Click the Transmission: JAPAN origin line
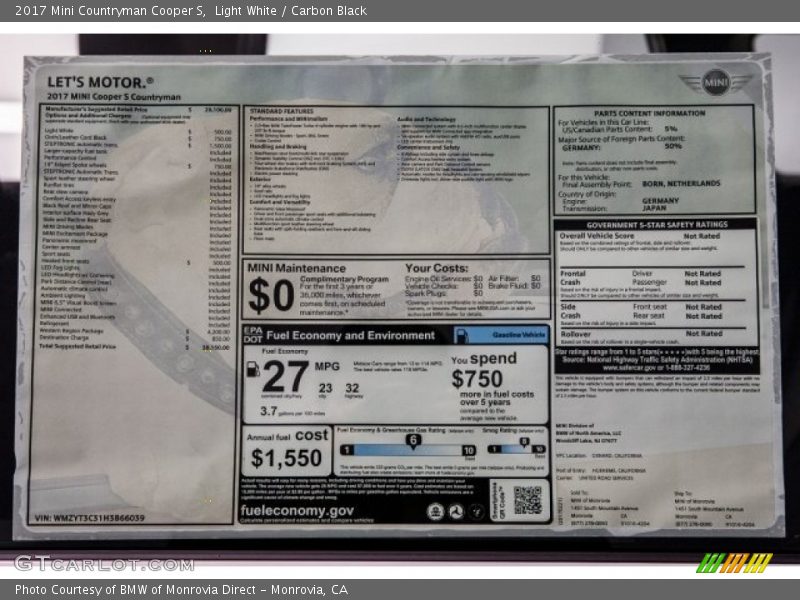The image size is (800, 600). coord(614,208)
